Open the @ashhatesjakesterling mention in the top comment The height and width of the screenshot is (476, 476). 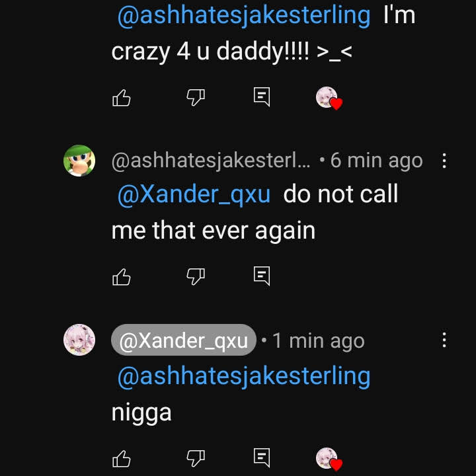(x=243, y=15)
